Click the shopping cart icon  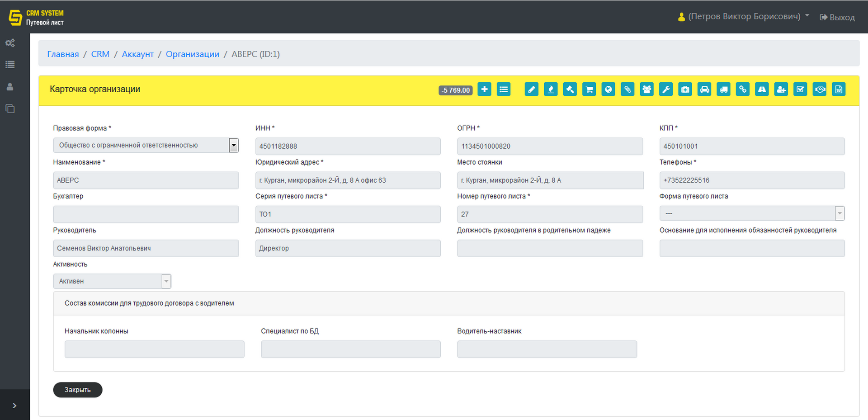[x=589, y=90]
